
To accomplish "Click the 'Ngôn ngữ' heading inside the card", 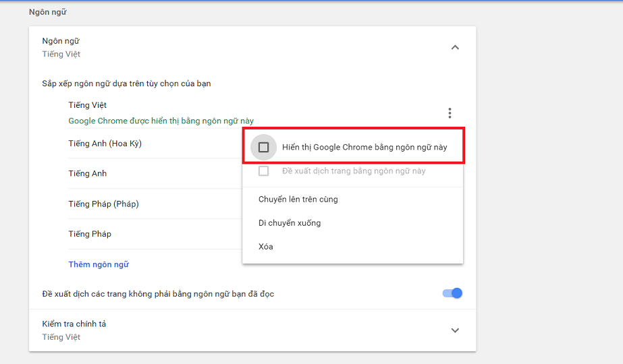I will [x=61, y=41].
